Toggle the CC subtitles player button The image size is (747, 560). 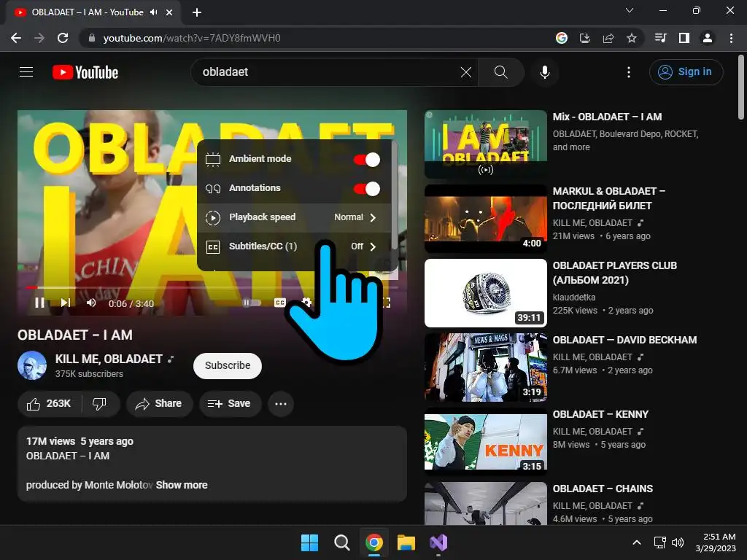click(x=280, y=303)
